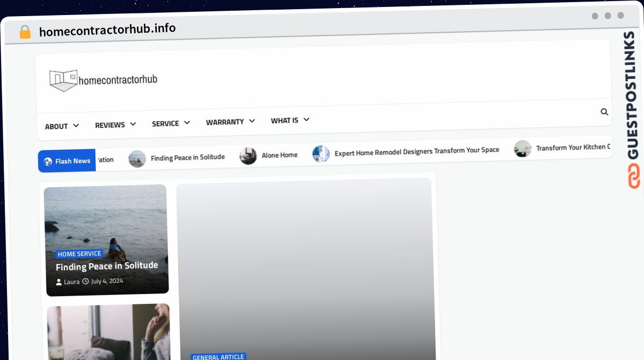Click Alone Home ticker round thumbnail

tap(248, 156)
